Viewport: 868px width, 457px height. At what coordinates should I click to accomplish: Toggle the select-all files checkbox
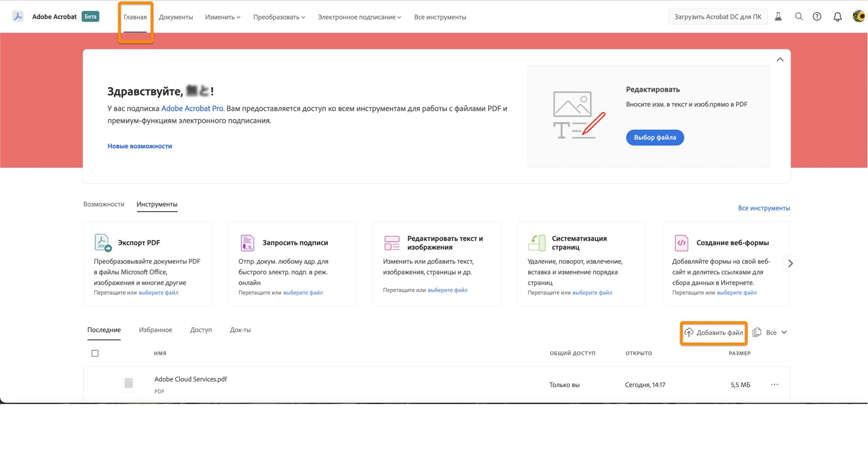(x=95, y=353)
